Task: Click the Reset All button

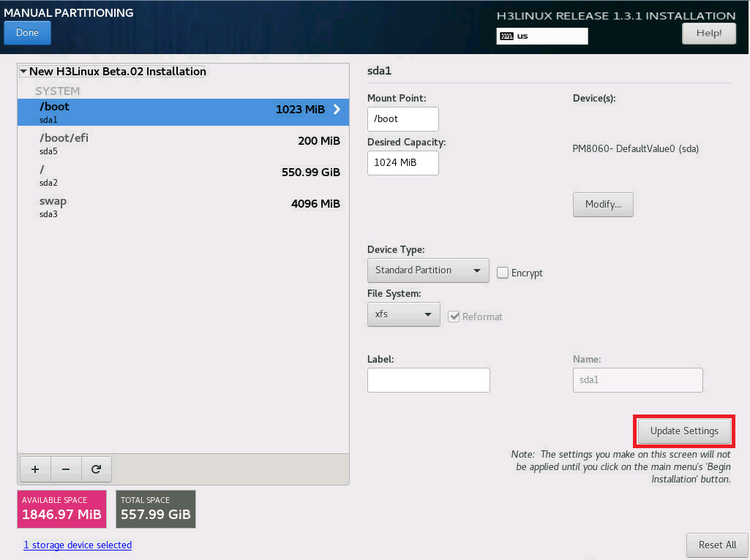Action: click(717, 545)
